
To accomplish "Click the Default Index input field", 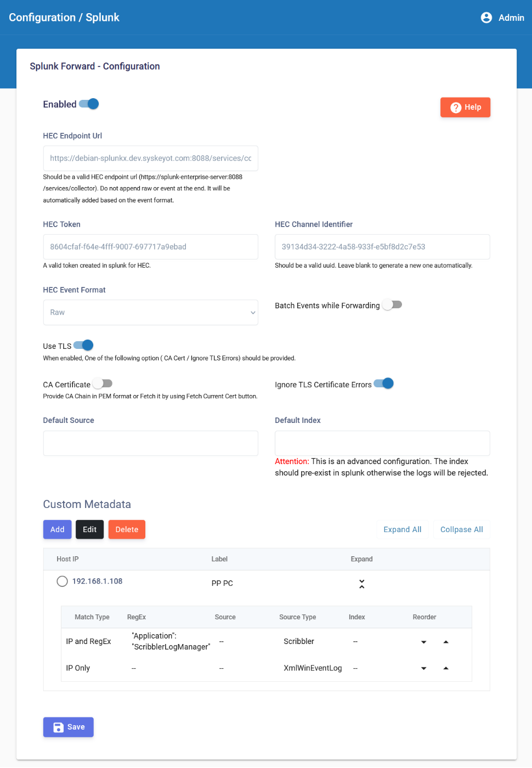I will point(382,443).
